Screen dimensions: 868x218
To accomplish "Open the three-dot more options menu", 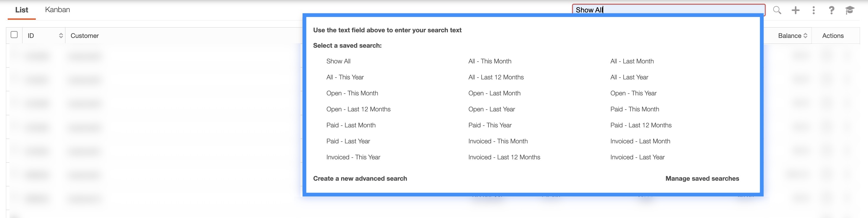I will pos(814,10).
